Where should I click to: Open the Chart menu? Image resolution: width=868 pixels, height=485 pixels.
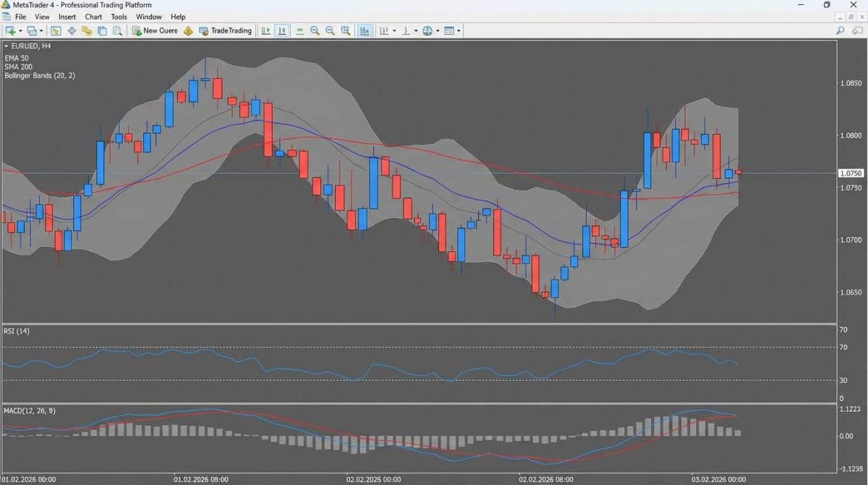tap(93, 16)
